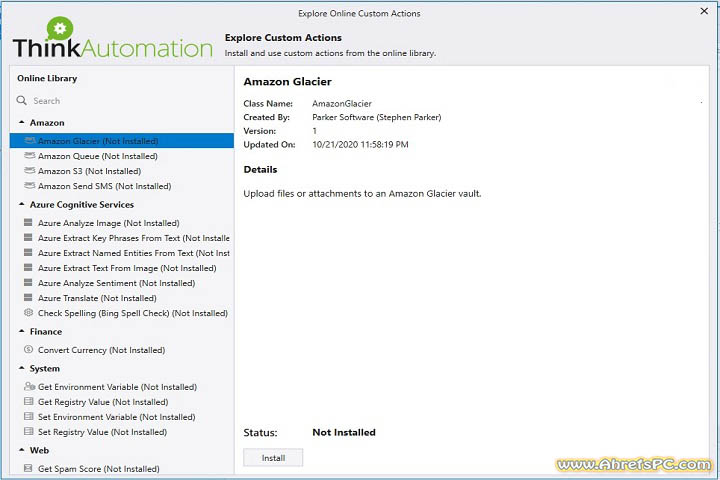The image size is (720, 480).
Task: Collapse the Azure Cognitive Services category
Action: tap(22, 204)
